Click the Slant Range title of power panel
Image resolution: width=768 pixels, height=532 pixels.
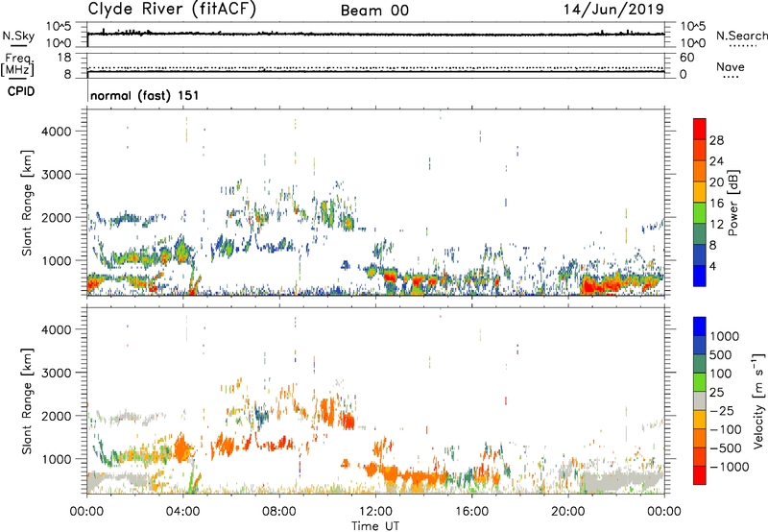click(x=27, y=203)
